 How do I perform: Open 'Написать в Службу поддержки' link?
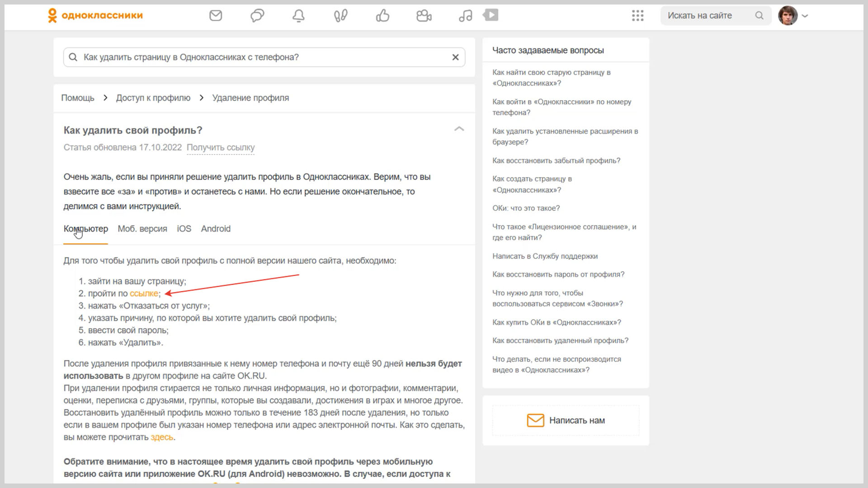click(545, 256)
